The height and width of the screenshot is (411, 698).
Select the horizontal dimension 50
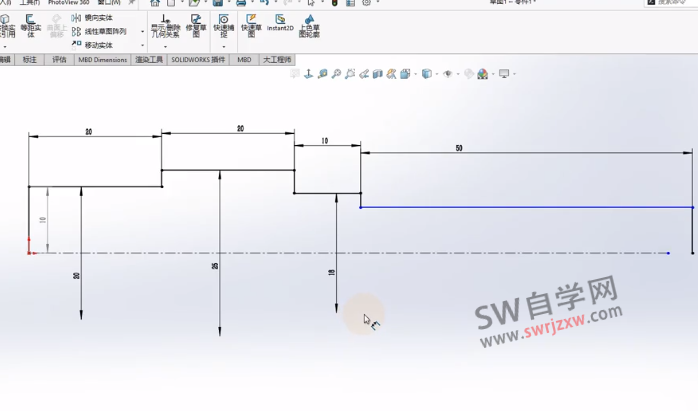click(x=459, y=148)
